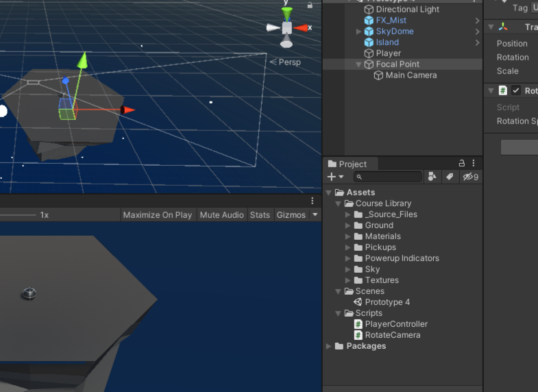The image size is (538, 392).
Task: Click the Stats button in Game view
Action: click(x=260, y=215)
